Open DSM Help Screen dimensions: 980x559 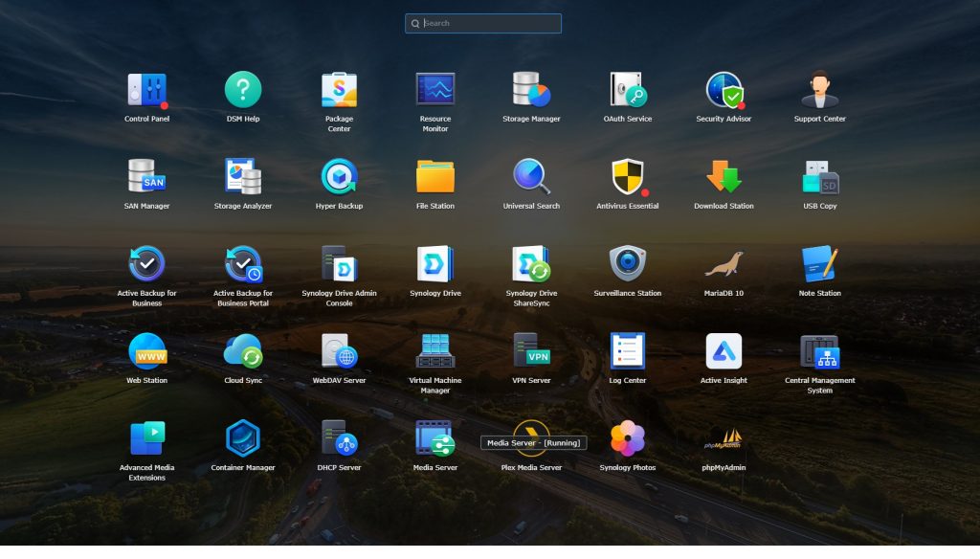243,89
